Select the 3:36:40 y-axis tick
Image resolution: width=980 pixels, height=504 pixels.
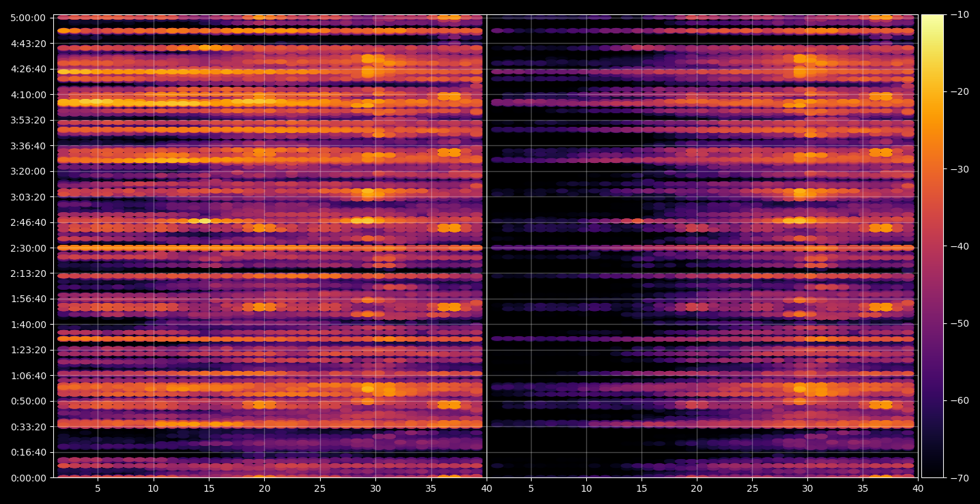(28, 146)
